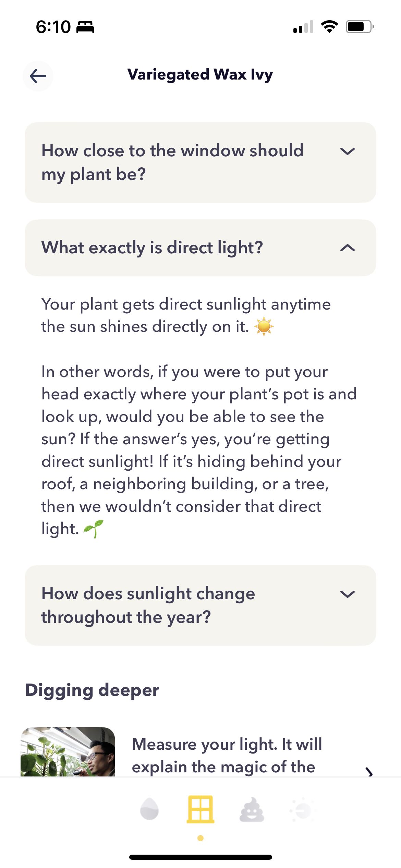Open the 'Measure your light' article link
The height and width of the screenshot is (868, 401).
(x=227, y=755)
